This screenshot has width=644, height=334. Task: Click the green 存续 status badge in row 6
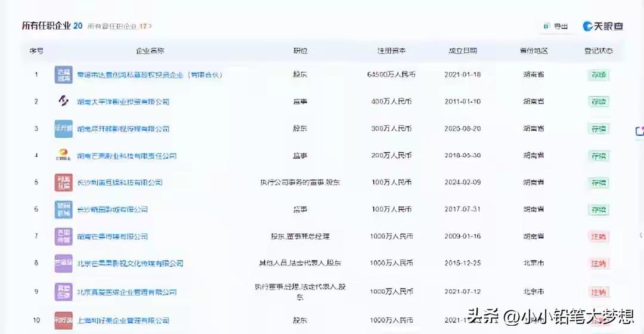599,209
